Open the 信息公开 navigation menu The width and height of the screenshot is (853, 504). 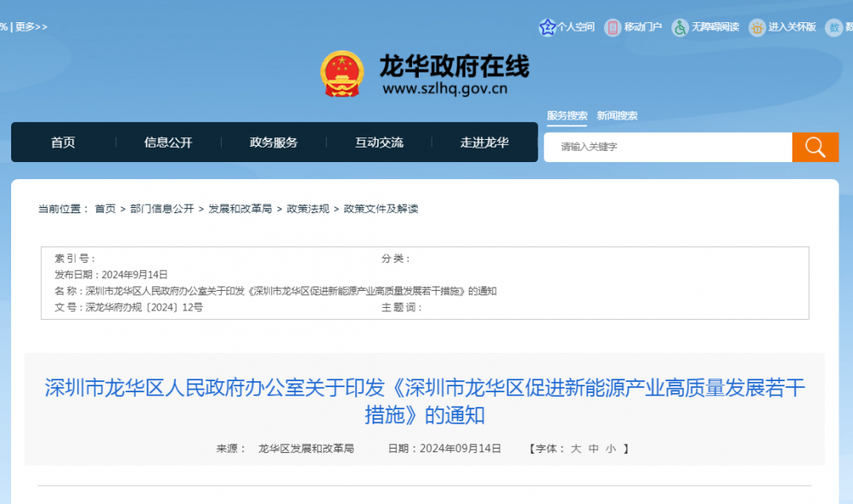tap(168, 142)
